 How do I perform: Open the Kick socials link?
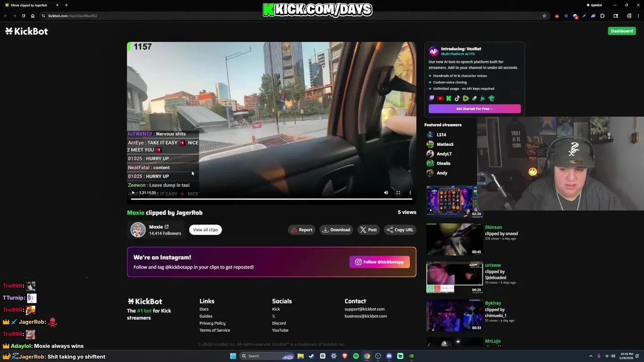pos(276,309)
